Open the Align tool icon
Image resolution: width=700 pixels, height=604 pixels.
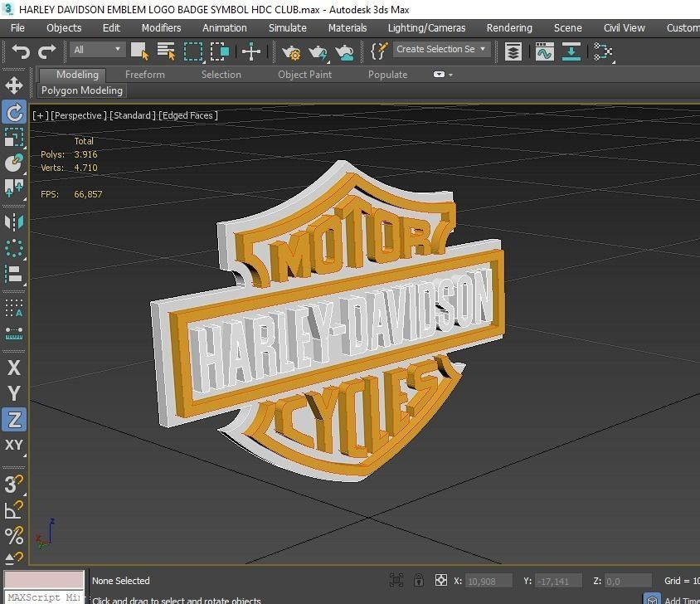tap(14, 274)
